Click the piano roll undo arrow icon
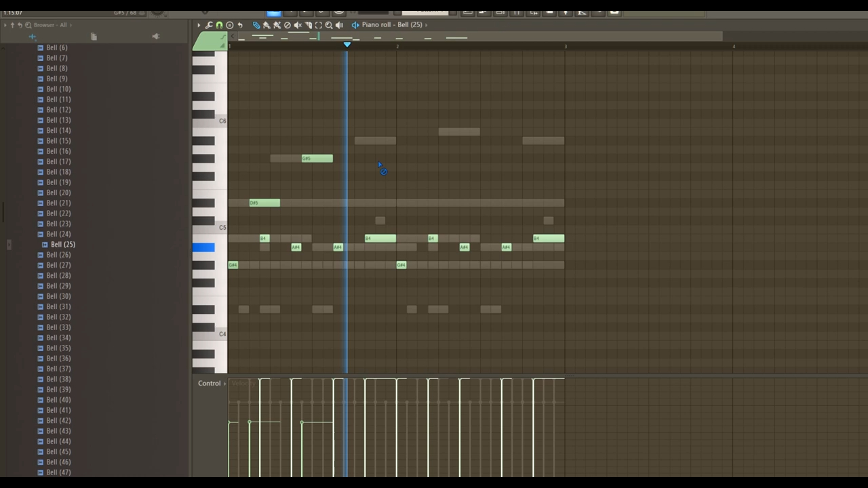 [x=240, y=25]
